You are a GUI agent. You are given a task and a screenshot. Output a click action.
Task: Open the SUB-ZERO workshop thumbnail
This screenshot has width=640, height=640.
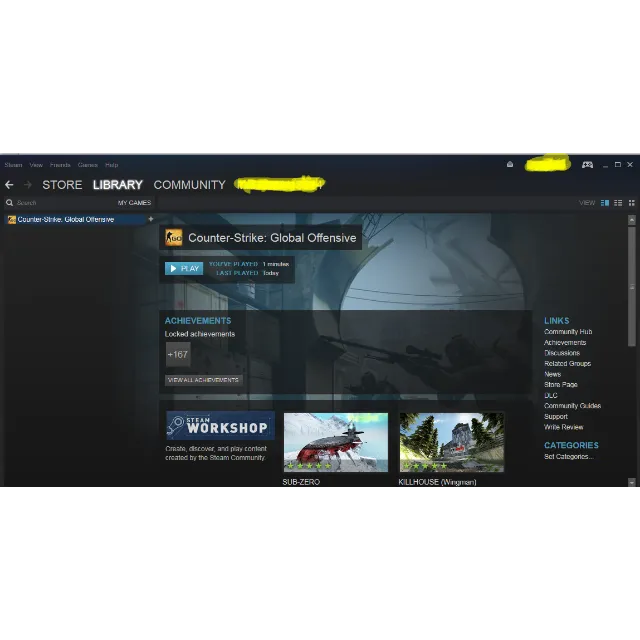pyautogui.click(x=336, y=442)
